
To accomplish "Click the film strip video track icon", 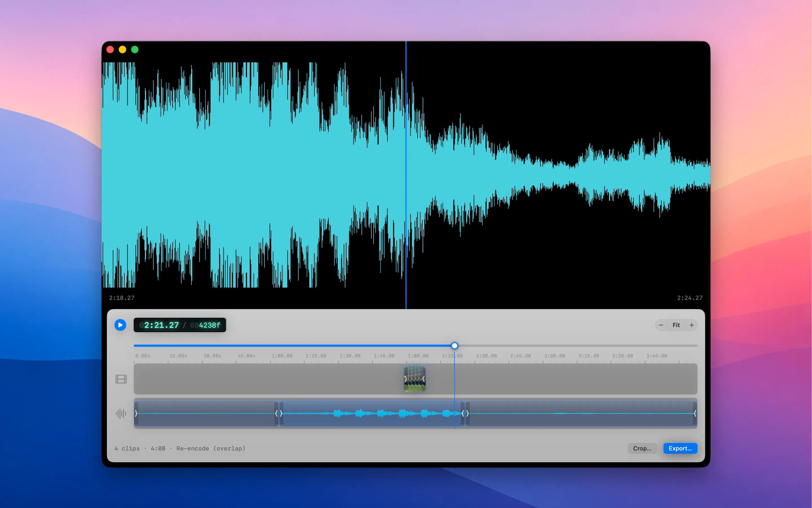I will [x=121, y=379].
